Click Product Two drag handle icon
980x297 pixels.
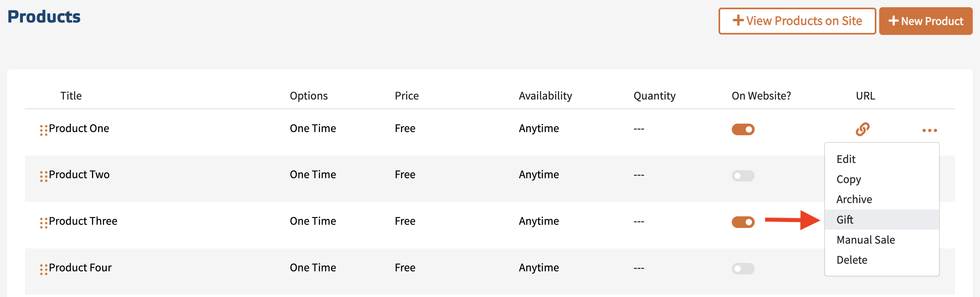click(44, 176)
